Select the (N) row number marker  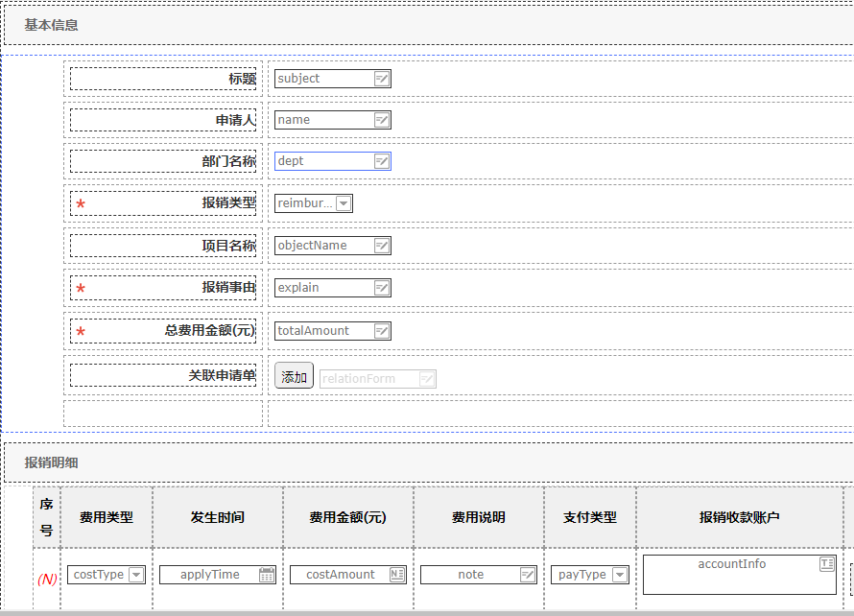click(x=47, y=579)
